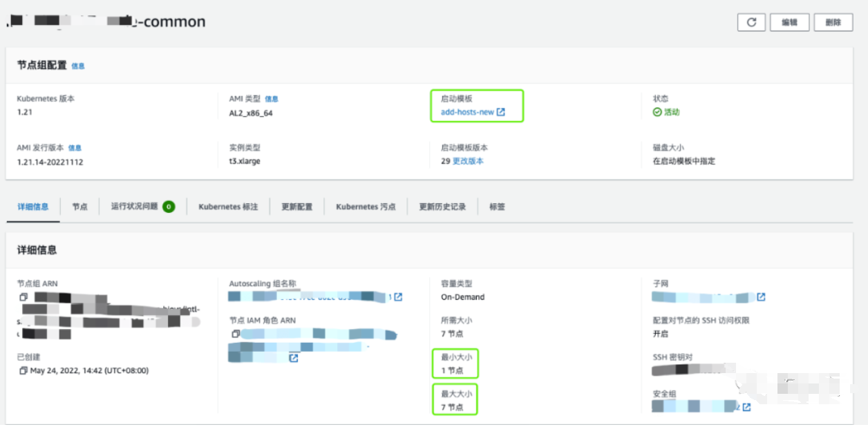Copy the 节点 IAM 角色 ARN
The image size is (868, 427).
(236, 334)
